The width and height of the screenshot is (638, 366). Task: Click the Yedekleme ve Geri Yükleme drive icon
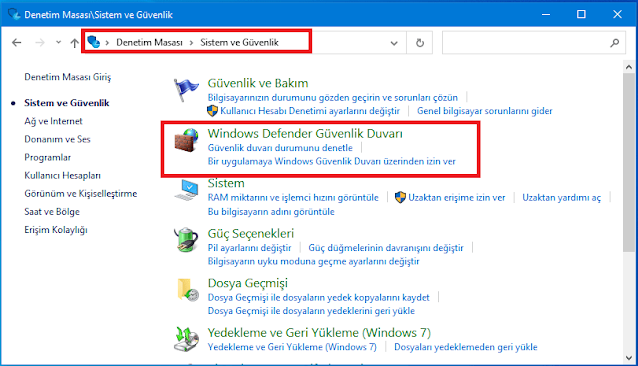[x=186, y=339]
